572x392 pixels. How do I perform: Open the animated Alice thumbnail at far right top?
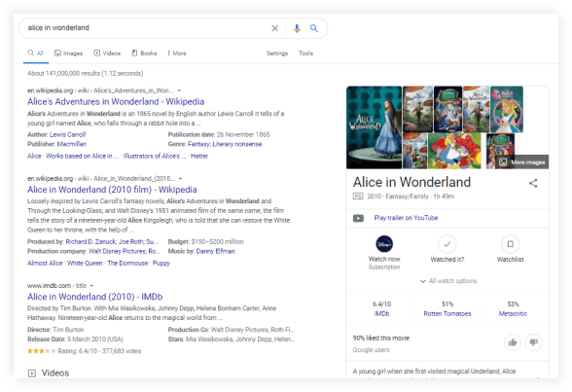point(507,109)
